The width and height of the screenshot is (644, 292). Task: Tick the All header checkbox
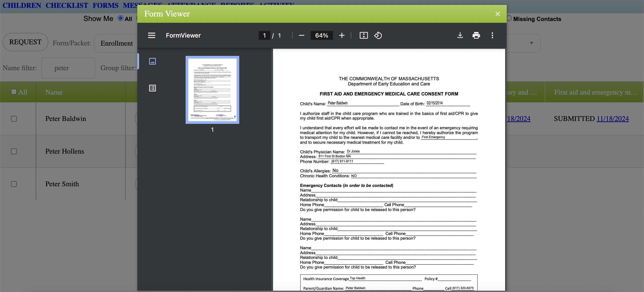pos(14,92)
